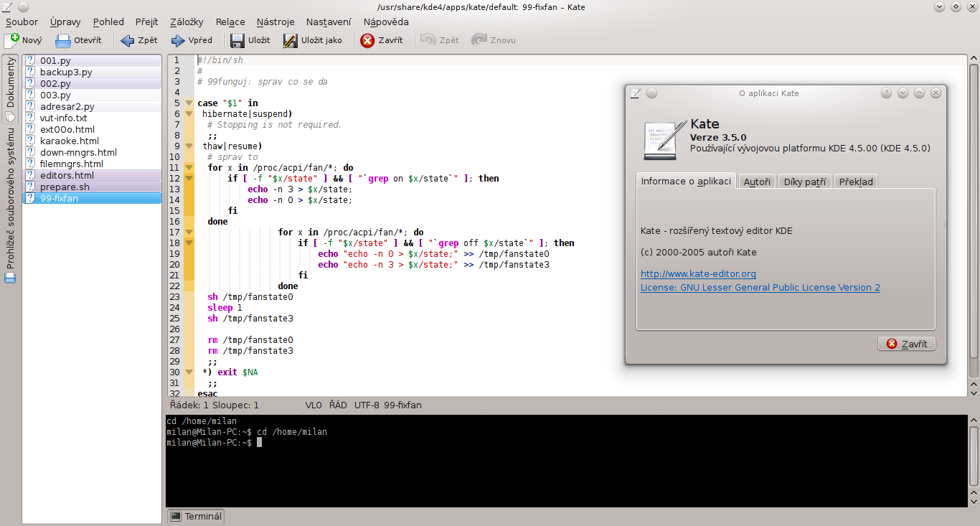The height and width of the screenshot is (526, 980).
Task: Click inside the terminal at the prompt
Action: tap(260, 443)
